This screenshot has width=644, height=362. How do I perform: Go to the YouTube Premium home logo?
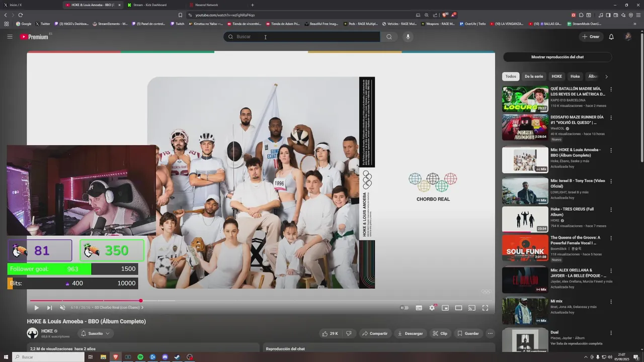[34, 37]
